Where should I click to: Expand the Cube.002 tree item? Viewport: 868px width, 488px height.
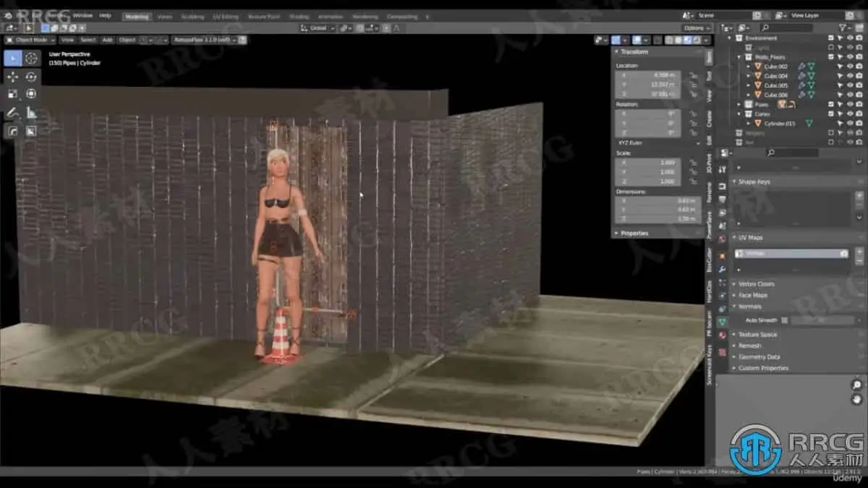(748, 66)
